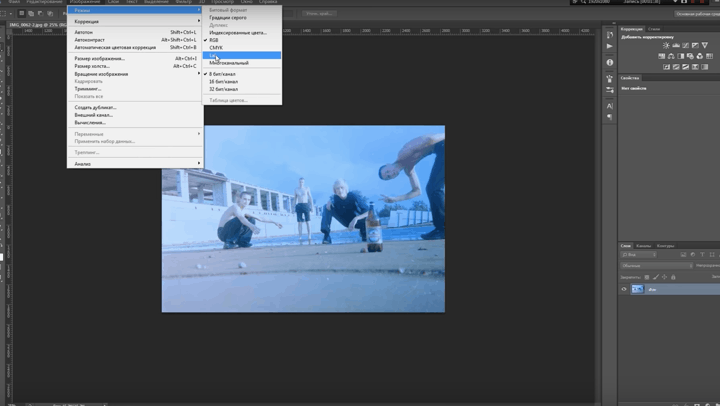The image size is (720, 406).
Task: Expand the Вращение изображения submenu
Action: pyautogui.click(x=135, y=73)
